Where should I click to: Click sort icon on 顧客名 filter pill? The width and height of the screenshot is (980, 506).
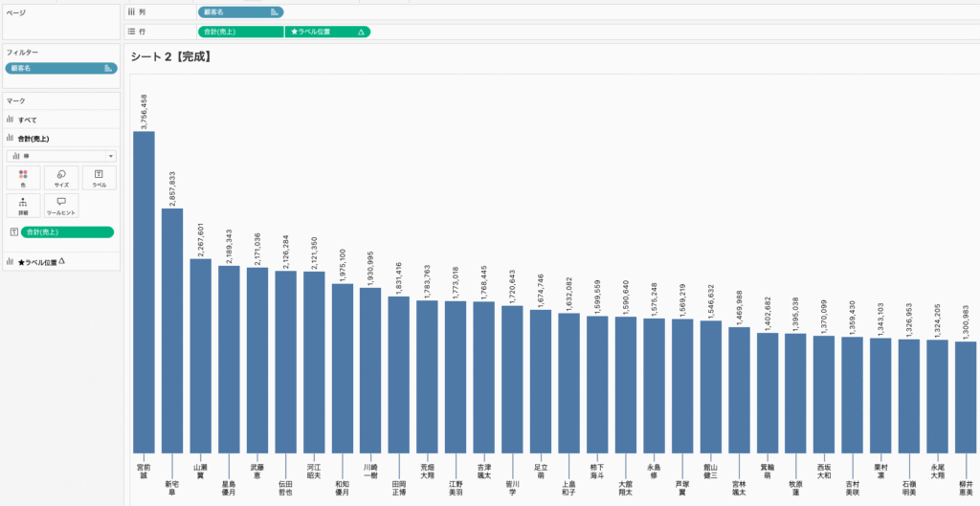coord(106,68)
